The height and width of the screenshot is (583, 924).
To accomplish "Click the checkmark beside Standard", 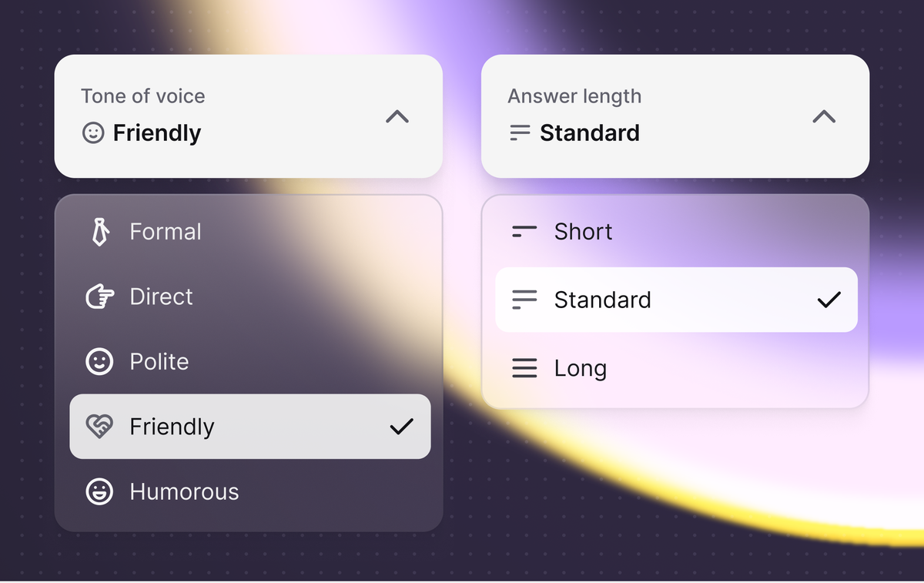I will click(829, 300).
